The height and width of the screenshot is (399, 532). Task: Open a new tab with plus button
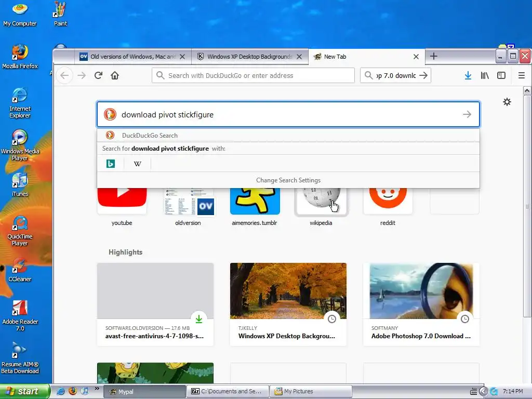pyautogui.click(x=434, y=56)
